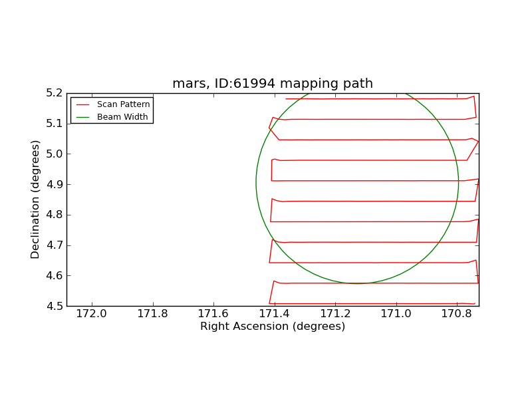The height and width of the screenshot is (399, 532).
Task: Click the y-axis tick label 5.2
Action: 55,93
